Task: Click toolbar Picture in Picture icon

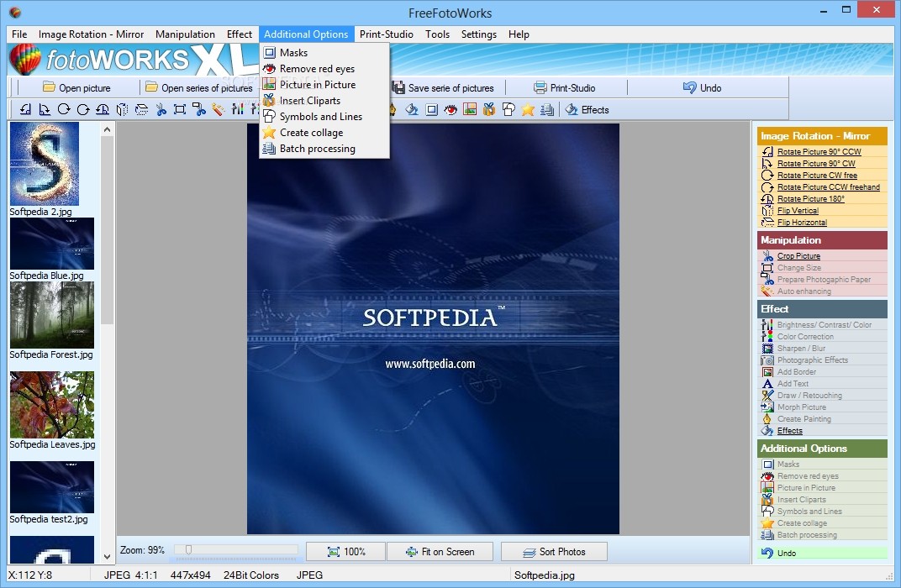Action: tap(470, 110)
